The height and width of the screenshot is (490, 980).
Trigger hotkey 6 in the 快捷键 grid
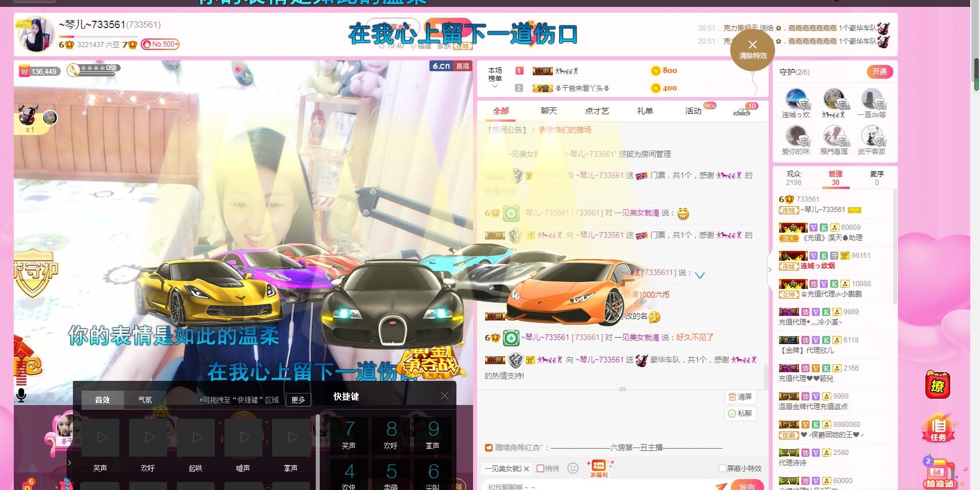tap(433, 474)
